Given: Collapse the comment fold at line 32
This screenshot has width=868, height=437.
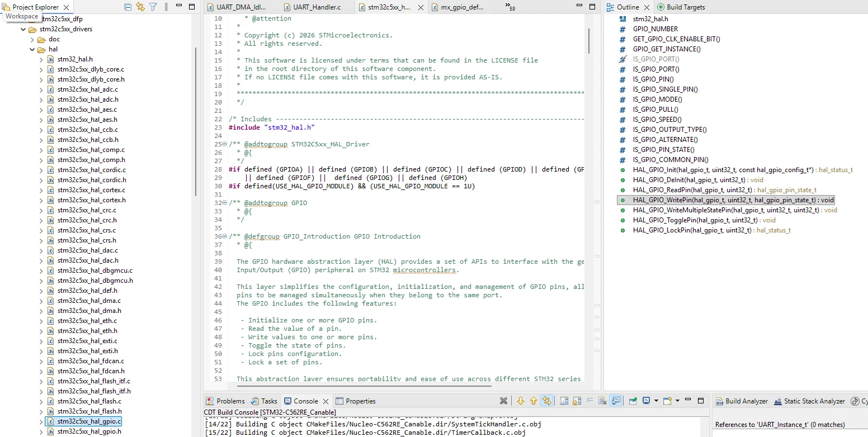Looking at the screenshot, I should click(x=224, y=203).
